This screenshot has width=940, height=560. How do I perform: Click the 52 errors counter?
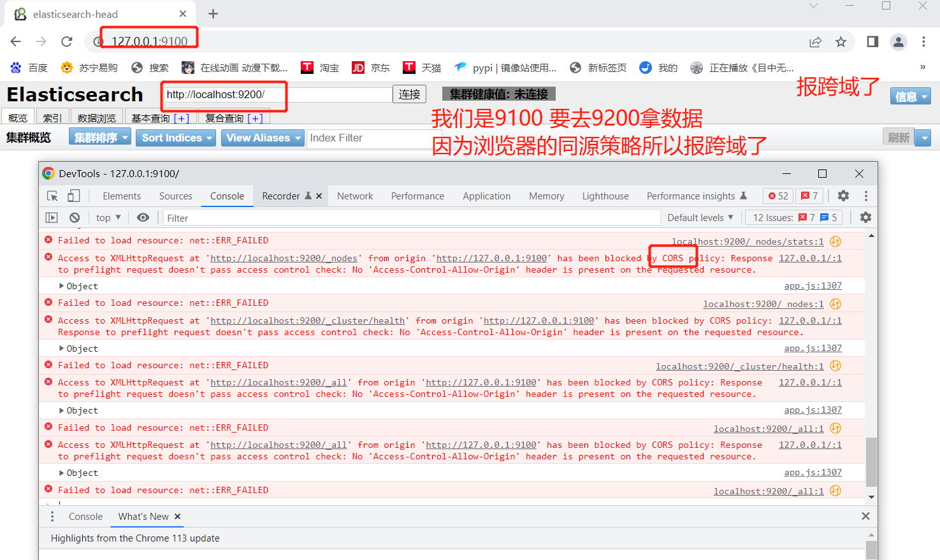click(778, 196)
